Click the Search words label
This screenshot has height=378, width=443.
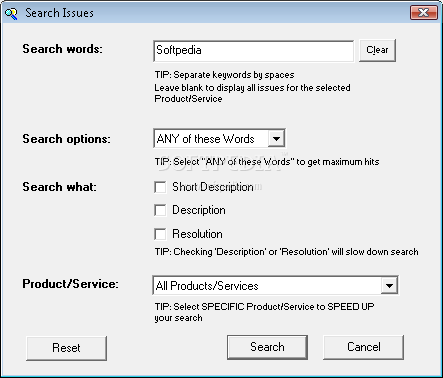(62, 49)
